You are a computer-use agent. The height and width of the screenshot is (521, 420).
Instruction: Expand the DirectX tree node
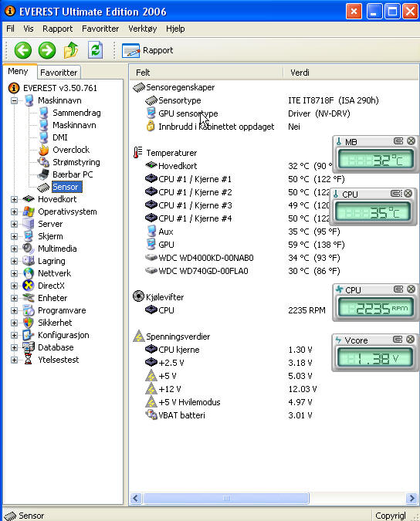pos(15,286)
